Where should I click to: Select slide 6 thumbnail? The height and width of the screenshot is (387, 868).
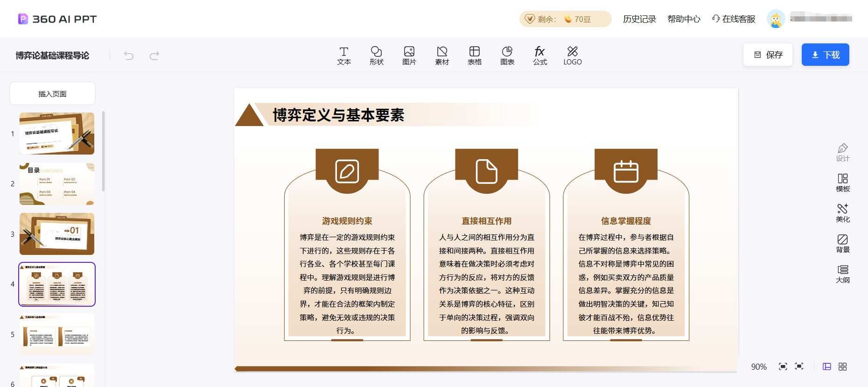[x=57, y=375]
